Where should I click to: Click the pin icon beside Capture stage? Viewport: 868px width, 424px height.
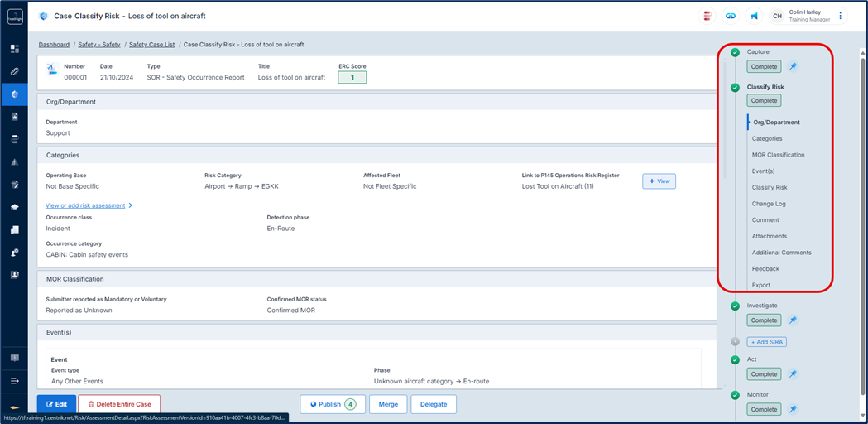pos(793,66)
